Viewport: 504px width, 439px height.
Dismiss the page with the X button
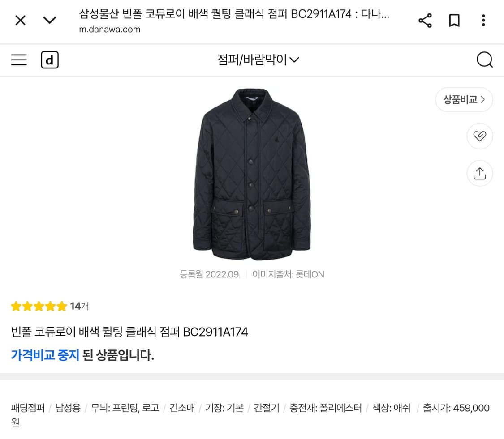pos(20,21)
